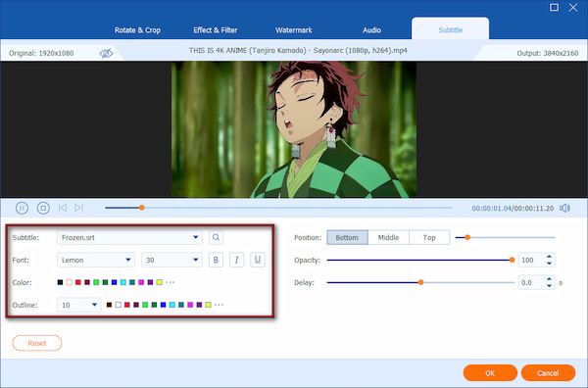This screenshot has height=388, width=588.
Task: Toggle italic subtitle text
Action: [x=236, y=260]
